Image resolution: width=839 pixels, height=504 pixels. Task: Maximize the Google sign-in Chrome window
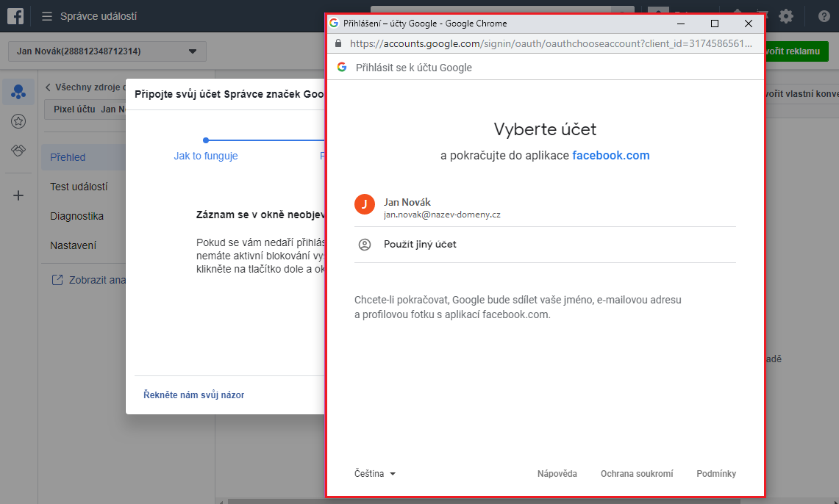(x=714, y=24)
